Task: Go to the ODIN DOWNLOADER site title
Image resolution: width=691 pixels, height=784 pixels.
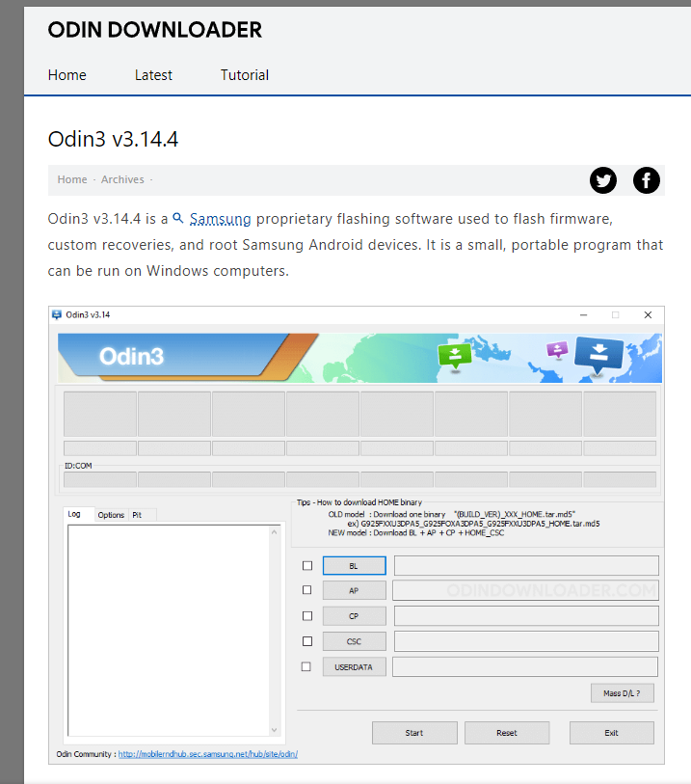Action: tap(155, 30)
